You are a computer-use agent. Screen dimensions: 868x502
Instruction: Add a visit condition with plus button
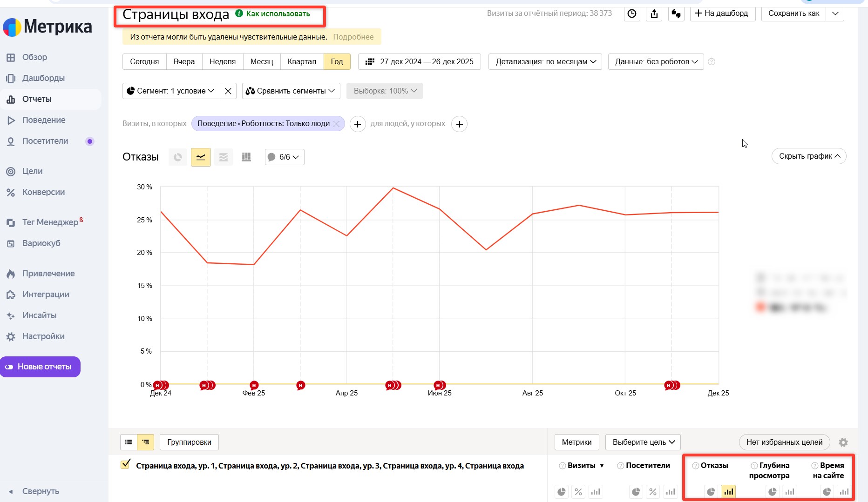pos(358,124)
